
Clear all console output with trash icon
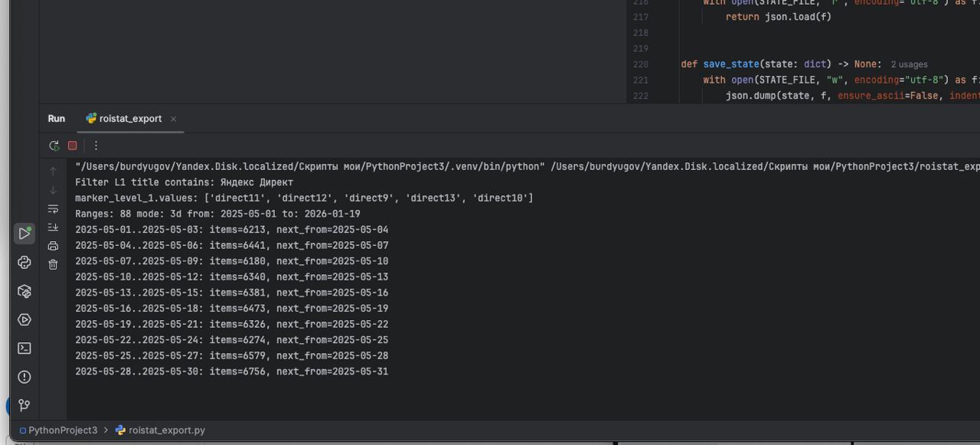53,264
